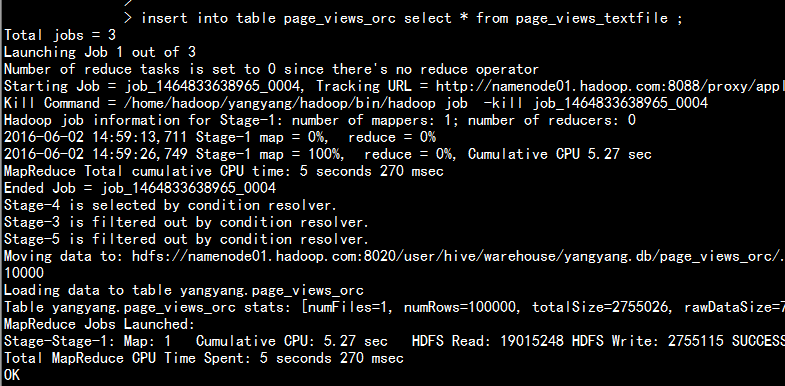This screenshot has width=785, height=386.
Task: Select 'Loading data to table yangyang.page_views_orc'
Action: click(x=184, y=290)
